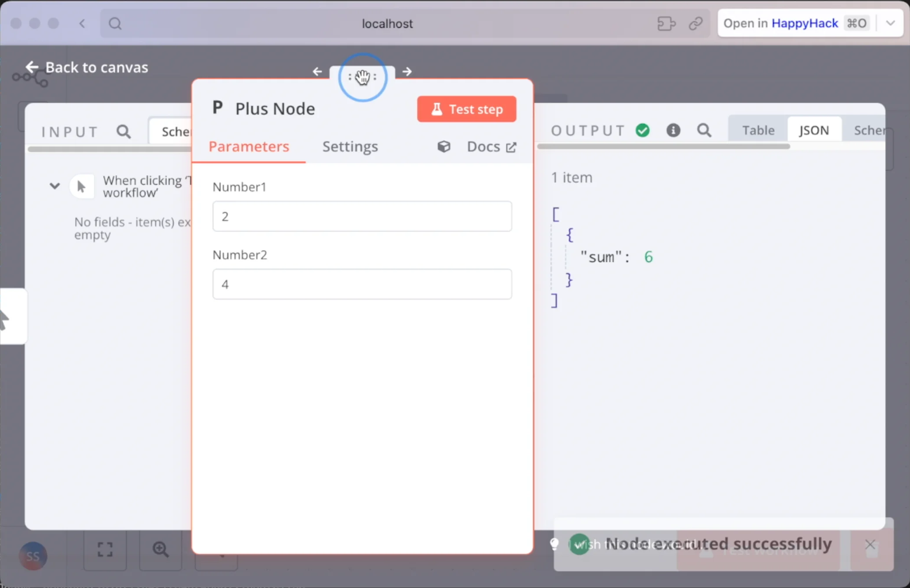This screenshot has width=910, height=588.
Task: Click Back to canvas
Action: [87, 67]
